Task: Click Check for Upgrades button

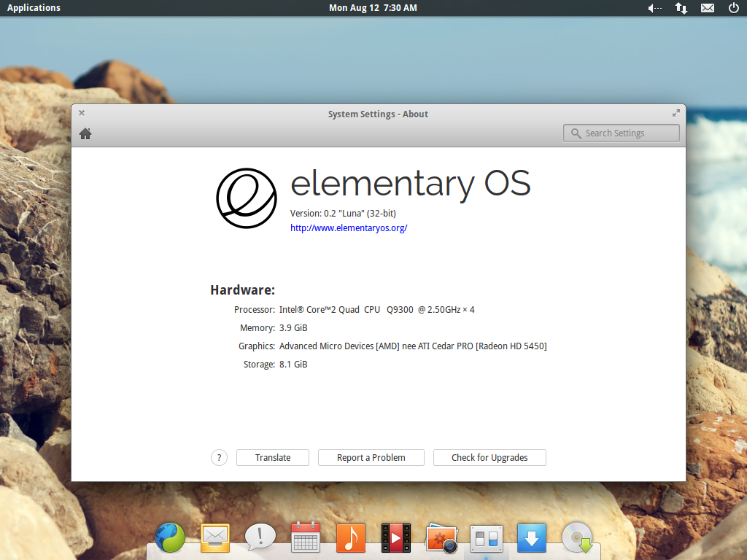Action: pyautogui.click(x=489, y=458)
